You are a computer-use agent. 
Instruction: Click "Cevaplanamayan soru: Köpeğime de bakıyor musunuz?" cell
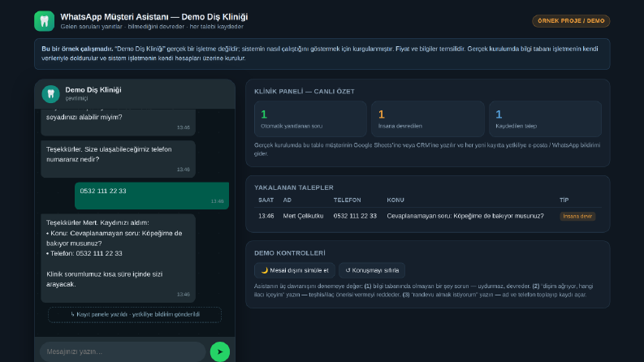[465, 216]
